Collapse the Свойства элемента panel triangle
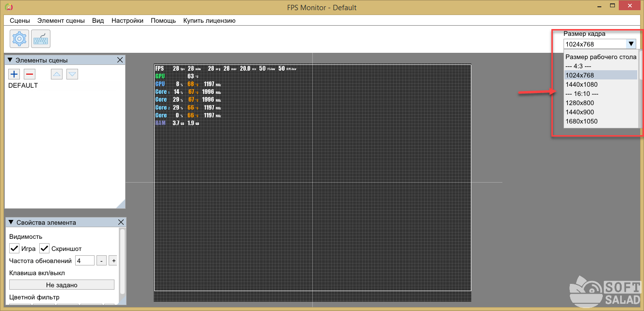The width and height of the screenshot is (644, 311). coord(11,222)
